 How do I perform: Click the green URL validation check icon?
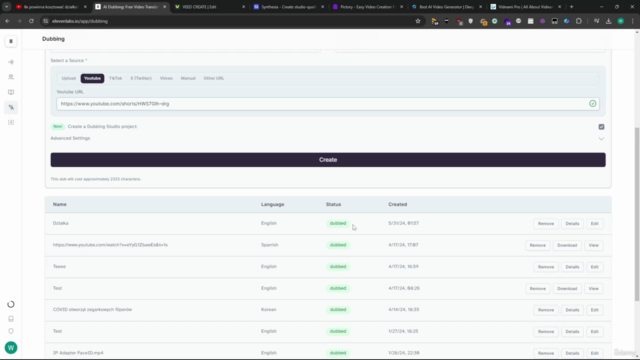coord(593,104)
